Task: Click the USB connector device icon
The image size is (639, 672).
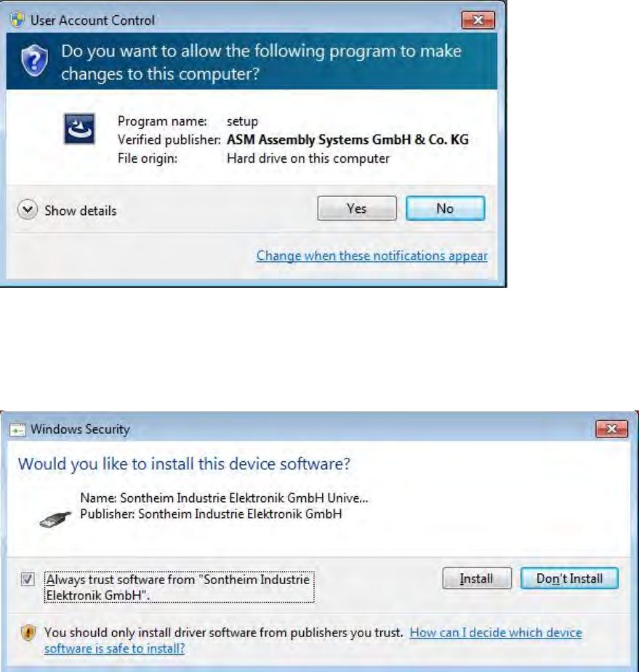Action: (55, 519)
